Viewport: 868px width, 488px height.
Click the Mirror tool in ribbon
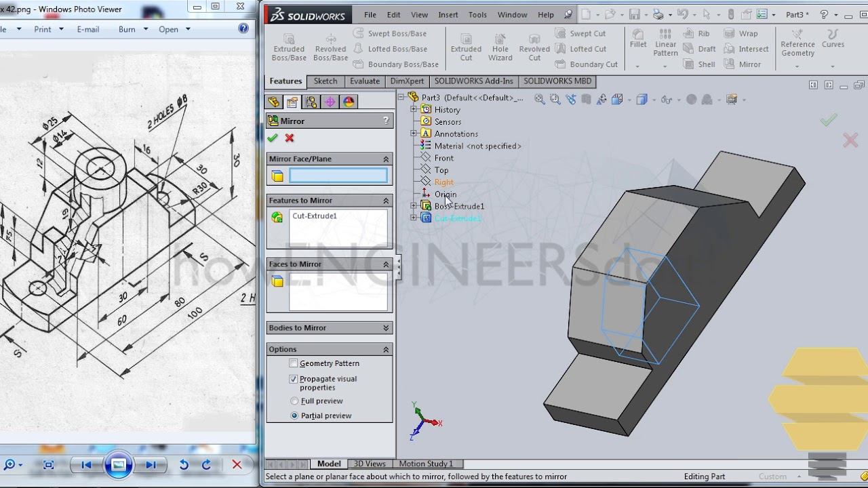click(x=742, y=64)
